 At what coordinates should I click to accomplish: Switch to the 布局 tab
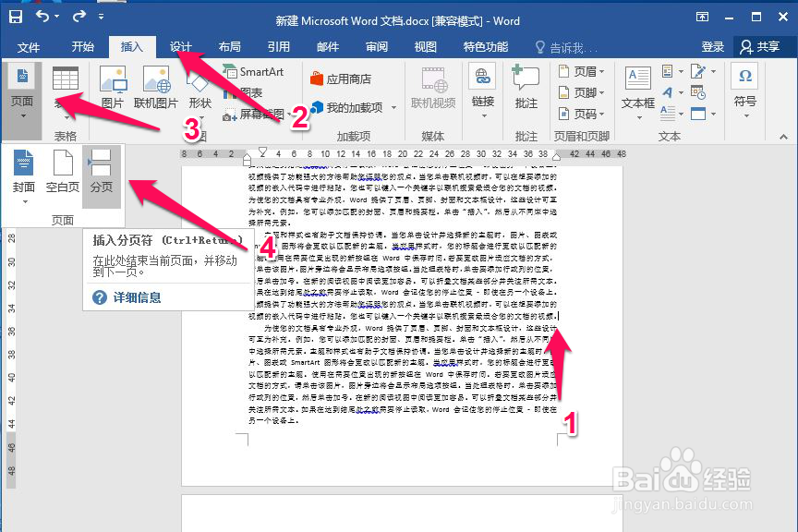(x=230, y=47)
